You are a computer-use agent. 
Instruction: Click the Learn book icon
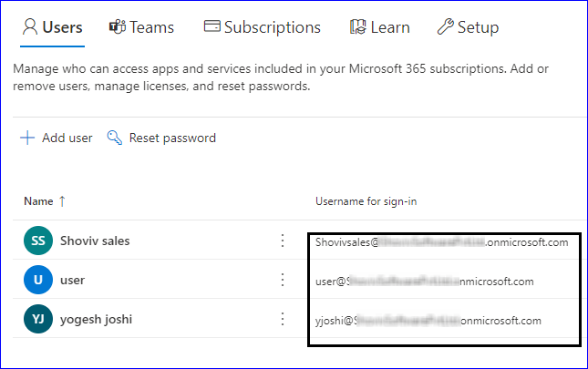(357, 27)
